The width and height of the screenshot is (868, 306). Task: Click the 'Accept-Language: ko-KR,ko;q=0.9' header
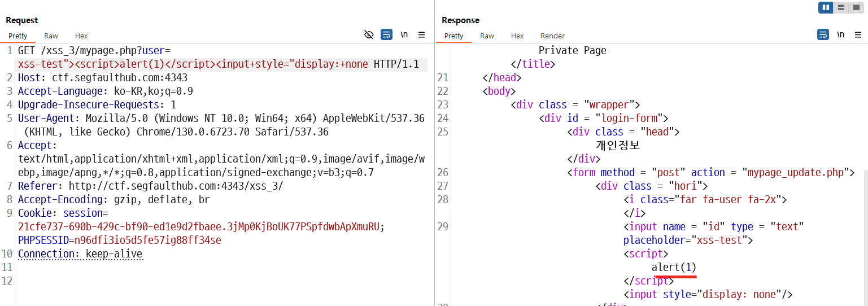tap(106, 91)
